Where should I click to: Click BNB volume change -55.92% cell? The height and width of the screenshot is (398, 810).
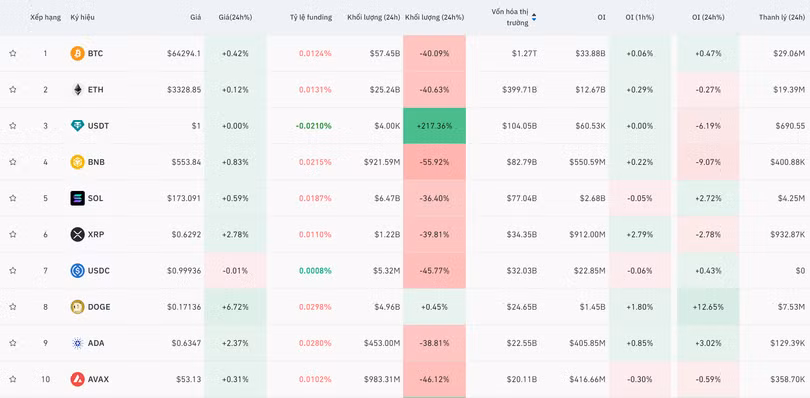pyautogui.click(x=434, y=162)
